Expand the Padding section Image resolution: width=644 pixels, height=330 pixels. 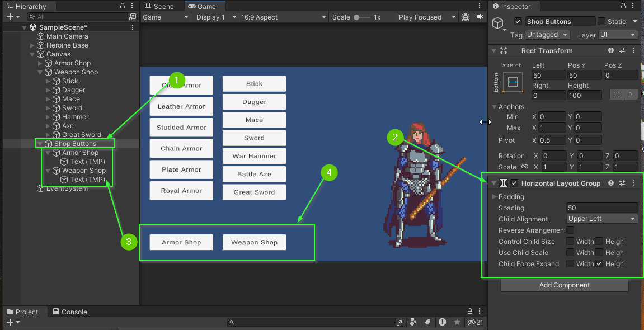click(x=494, y=197)
